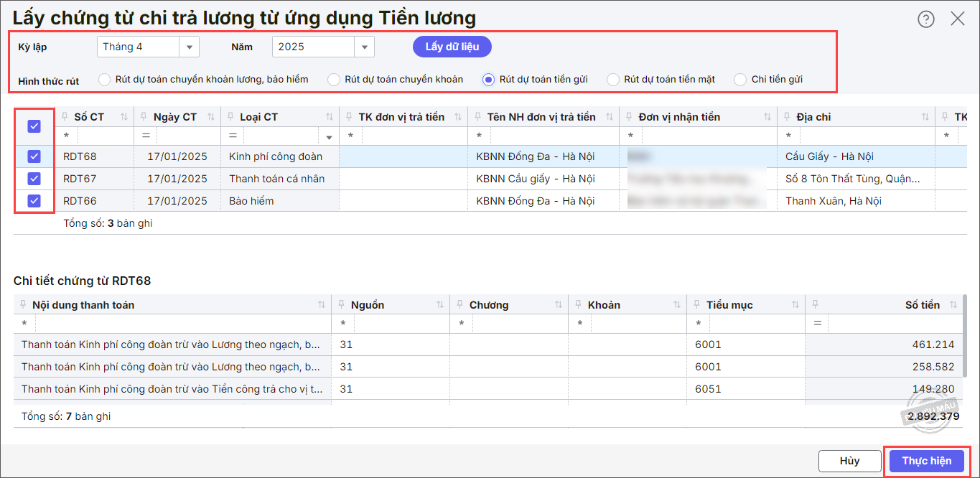
Task: Open the Loại CT filter dropdown arrow
Action: (330, 137)
